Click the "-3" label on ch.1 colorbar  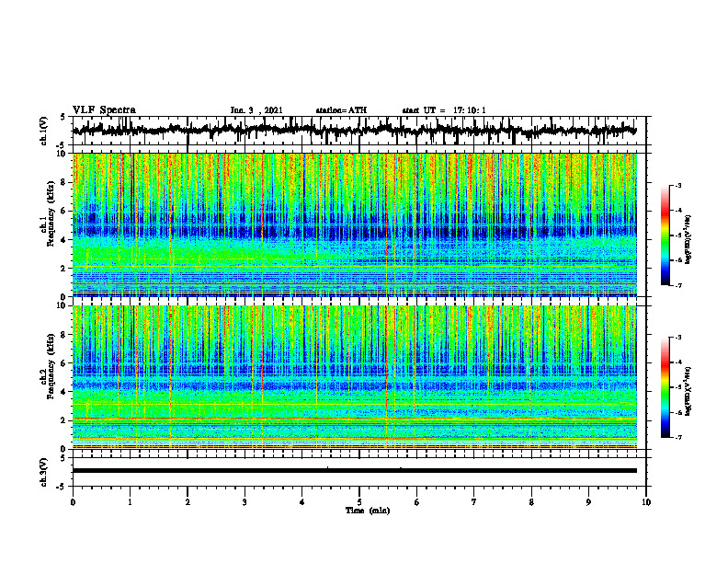(678, 186)
